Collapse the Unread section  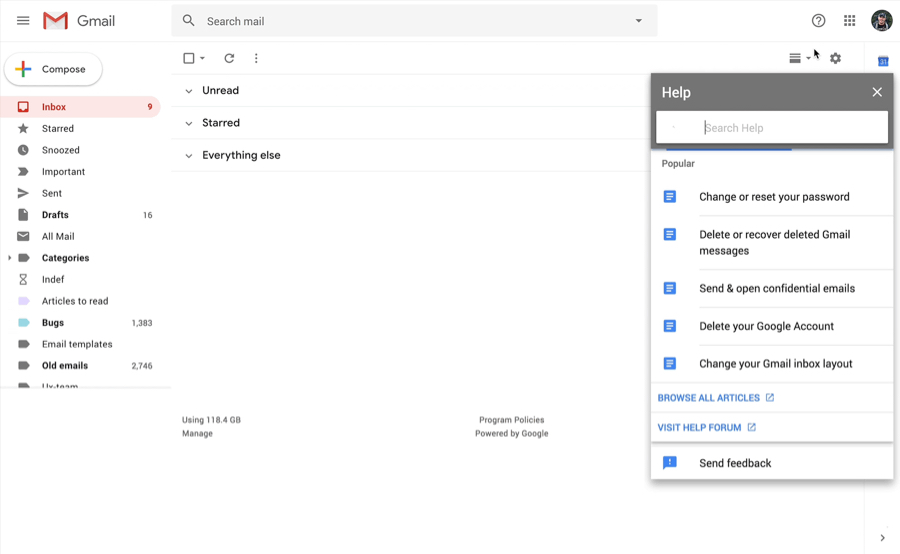point(188,91)
